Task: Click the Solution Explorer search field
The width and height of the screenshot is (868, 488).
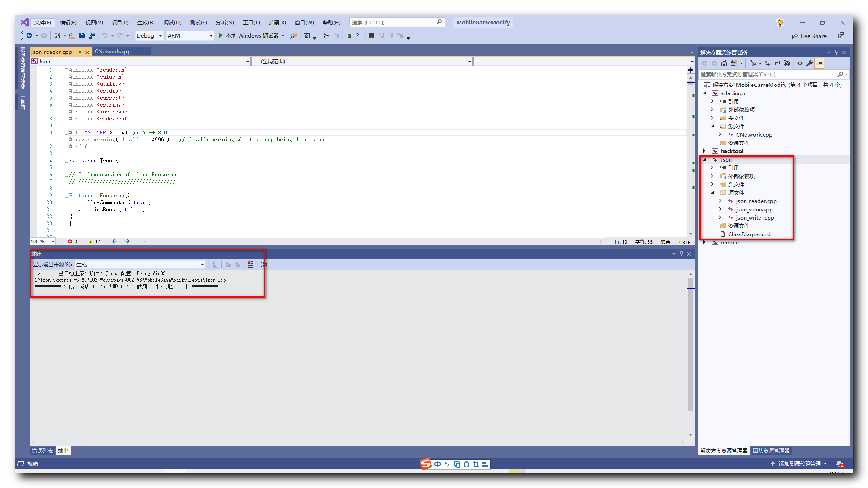Action: pos(774,75)
